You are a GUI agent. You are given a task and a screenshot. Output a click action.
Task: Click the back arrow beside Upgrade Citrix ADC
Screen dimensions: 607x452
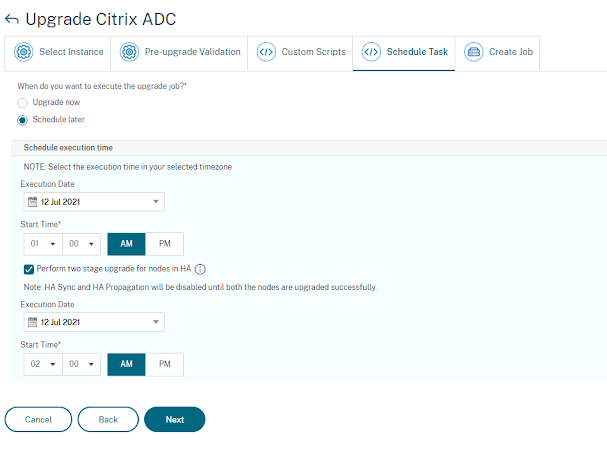coord(12,19)
